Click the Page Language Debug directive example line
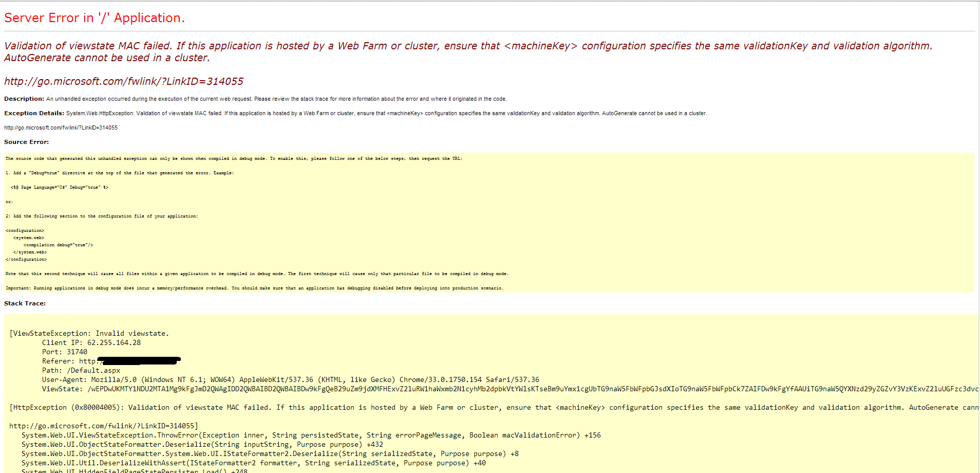This screenshot has width=980, height=473. (59, 188)
